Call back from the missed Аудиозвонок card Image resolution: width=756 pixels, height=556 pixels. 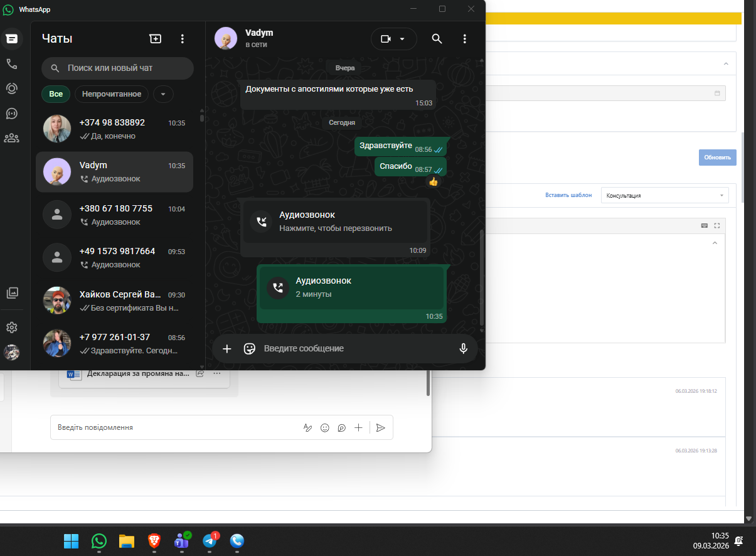(335, 222)
